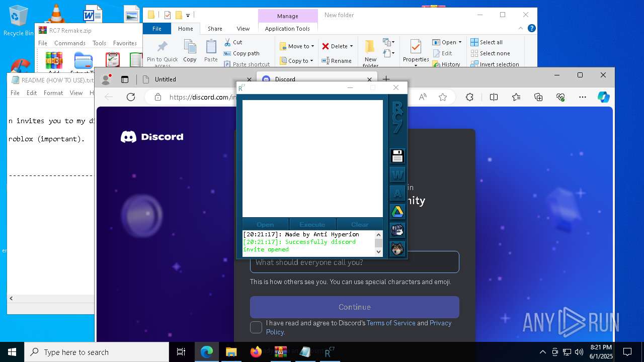Open the Google Drive icon in RC7
This screenshot has width=644, height=362.
pyautogui.click(x=397, y=212)
